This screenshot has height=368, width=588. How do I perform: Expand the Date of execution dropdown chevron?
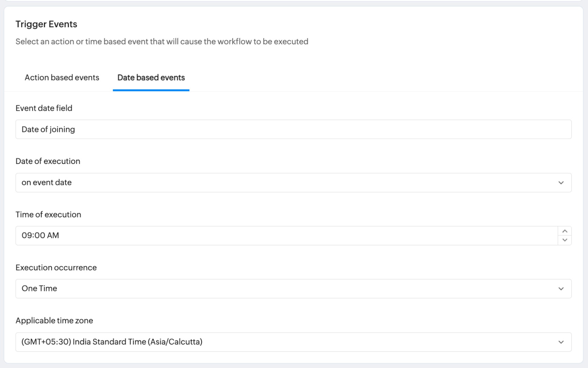[x=561, y=183]
